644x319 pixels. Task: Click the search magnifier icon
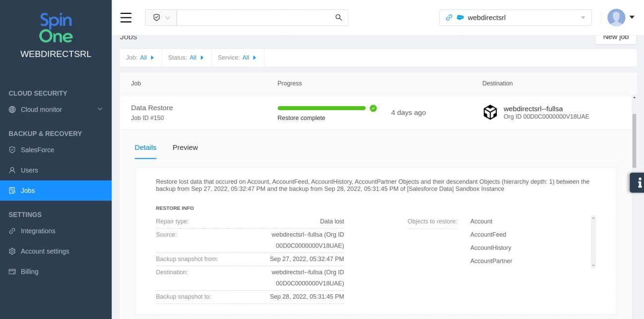pos(339,17)
